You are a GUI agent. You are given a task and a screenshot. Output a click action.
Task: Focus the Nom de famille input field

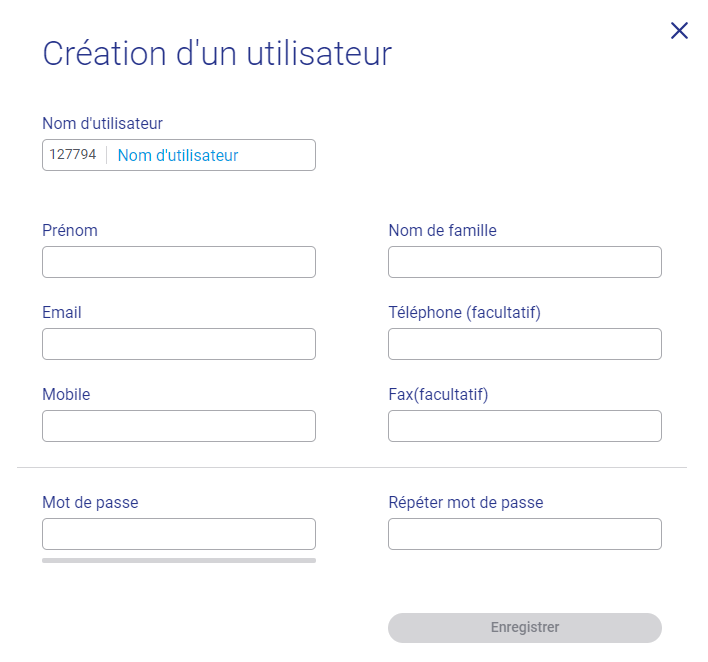[525, 262]
